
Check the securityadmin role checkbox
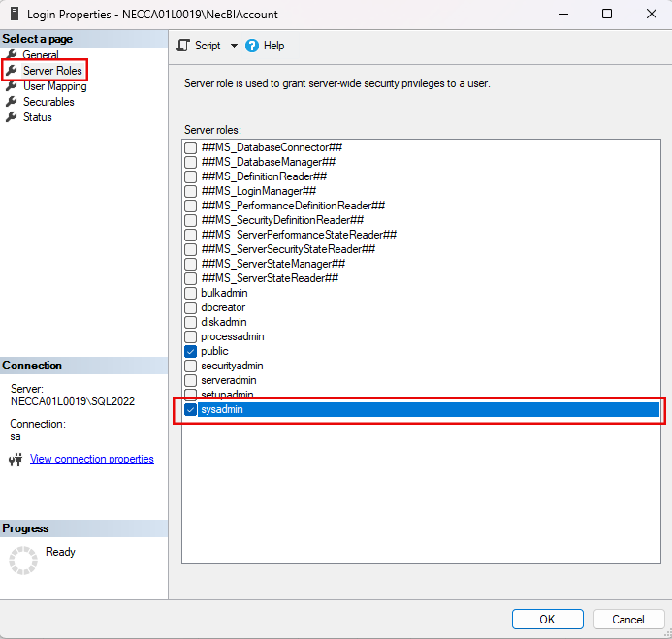pyautogui.click(x=191, y=366)
